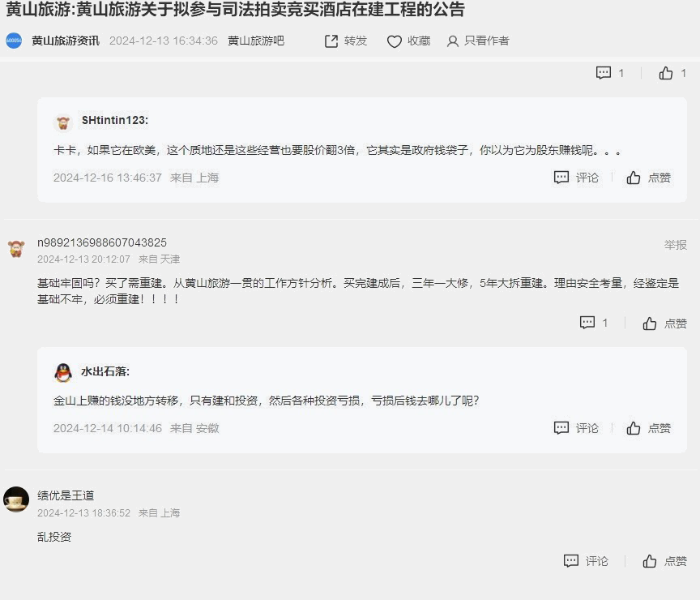700x600 pixels.
Task: Click 评论 on the 乱投资 comment
Action: pos(586,561)
